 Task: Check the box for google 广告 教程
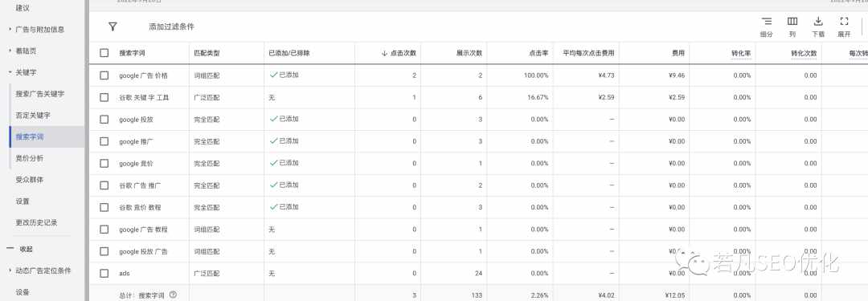point(104,229)
